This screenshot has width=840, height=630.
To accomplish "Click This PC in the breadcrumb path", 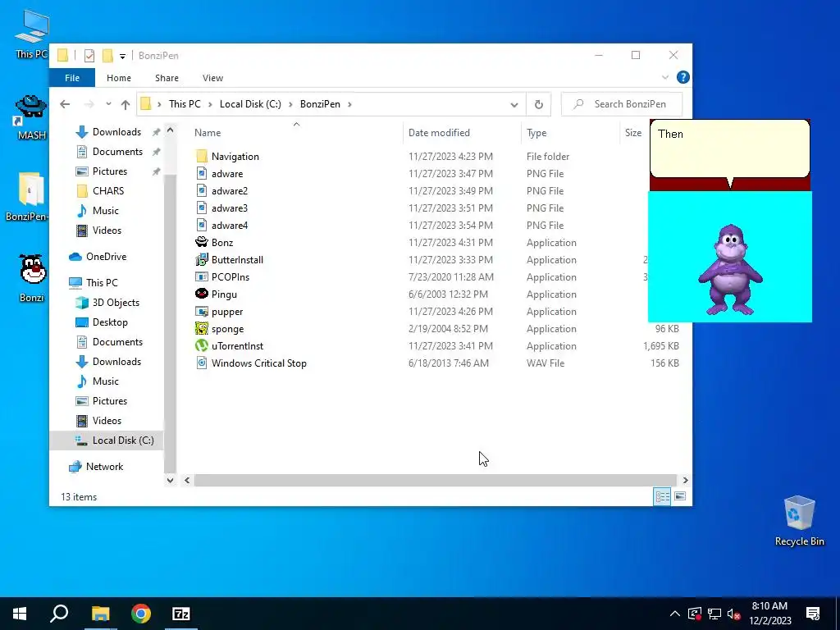I will tap(185, 104).
